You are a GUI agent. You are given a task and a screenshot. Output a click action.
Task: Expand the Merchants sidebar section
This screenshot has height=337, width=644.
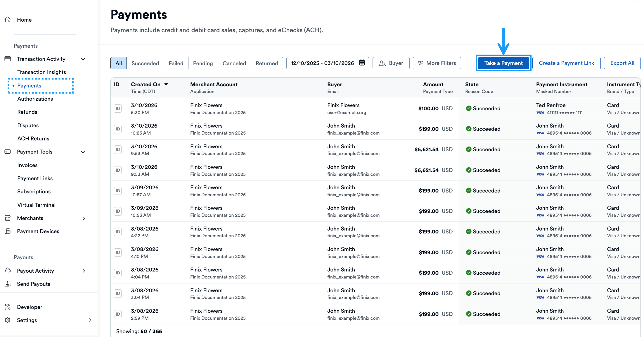pyautogui.click(x=84, y=218)
